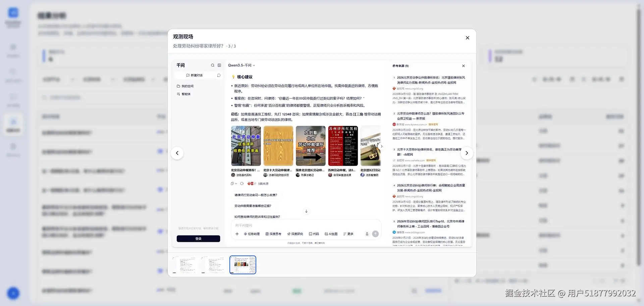Open the search icon in the 千问 sidebar
Viewport: 644px width, 306px height.
212,65
